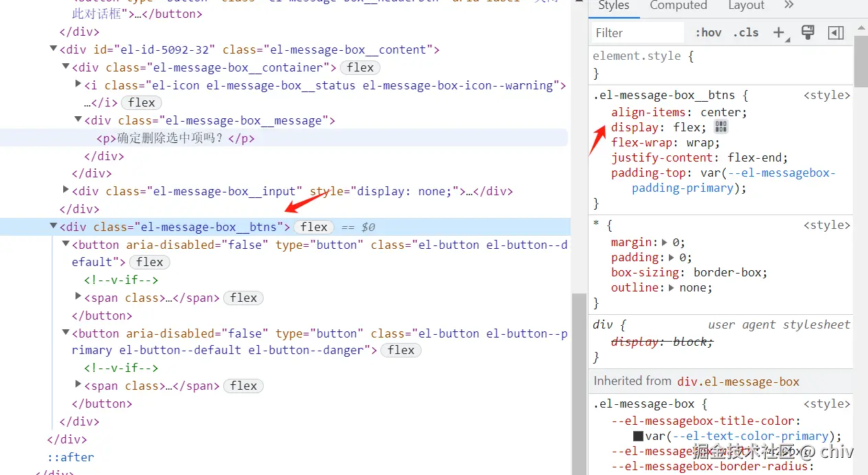
Task: Collapse the el-message-box__container div
Action: (66, 67)
